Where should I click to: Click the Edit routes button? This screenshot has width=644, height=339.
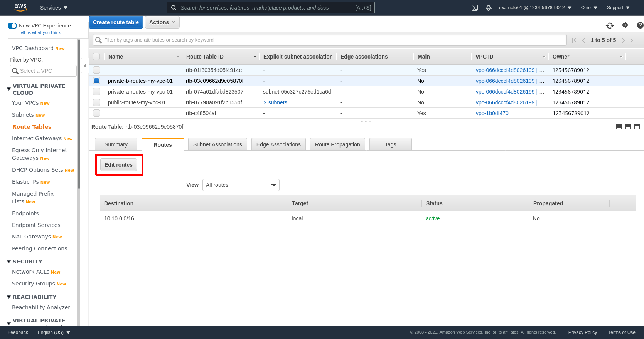pyautogui.click(x=118, y=165)
